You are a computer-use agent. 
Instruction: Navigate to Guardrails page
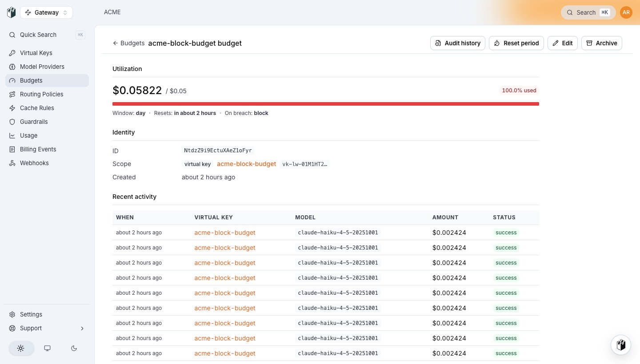47,122
